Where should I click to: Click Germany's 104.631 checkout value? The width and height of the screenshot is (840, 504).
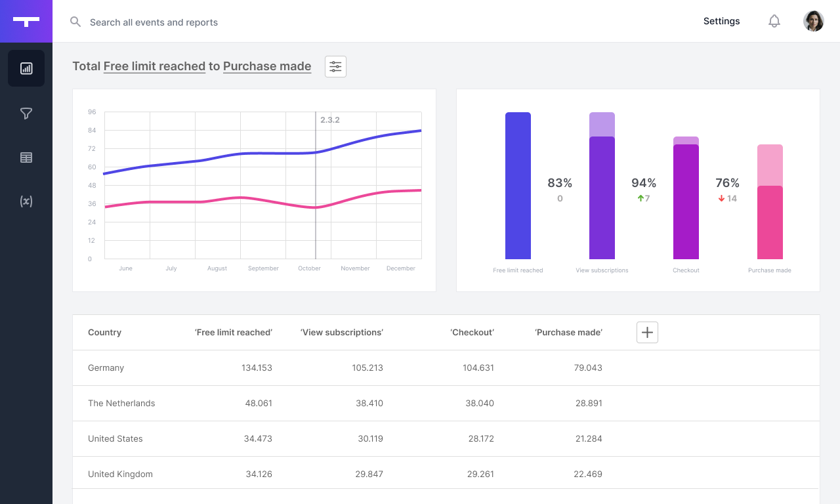[478, 368]
